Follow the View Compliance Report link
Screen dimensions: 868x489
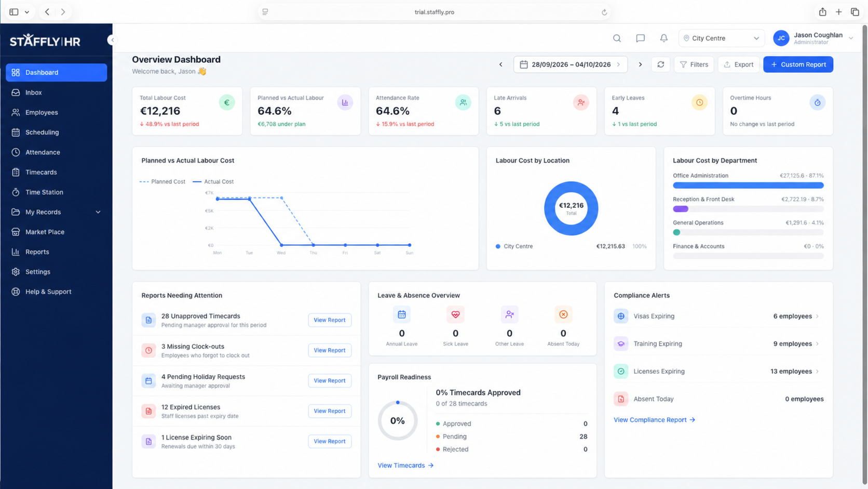pos(654,420)
